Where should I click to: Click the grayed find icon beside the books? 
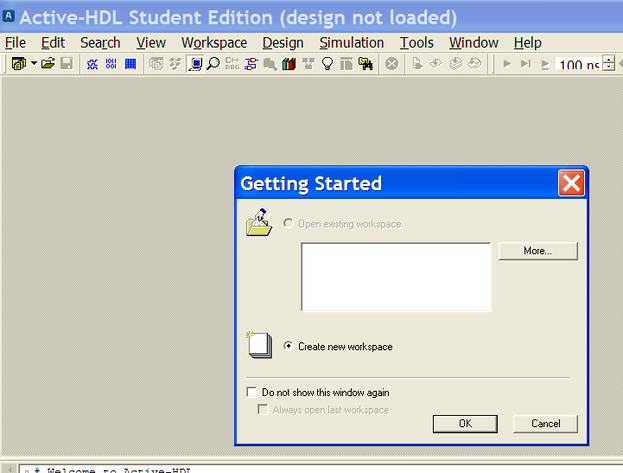click(x=270, y=64)
